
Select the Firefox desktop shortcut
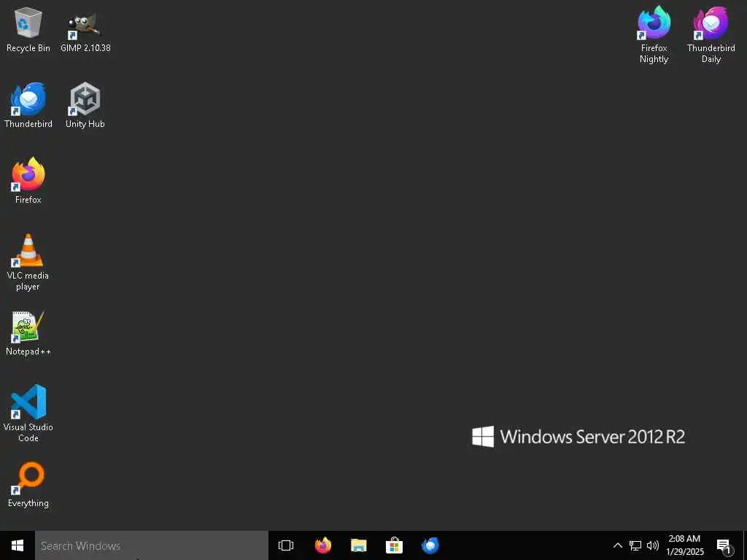(28, 181)
